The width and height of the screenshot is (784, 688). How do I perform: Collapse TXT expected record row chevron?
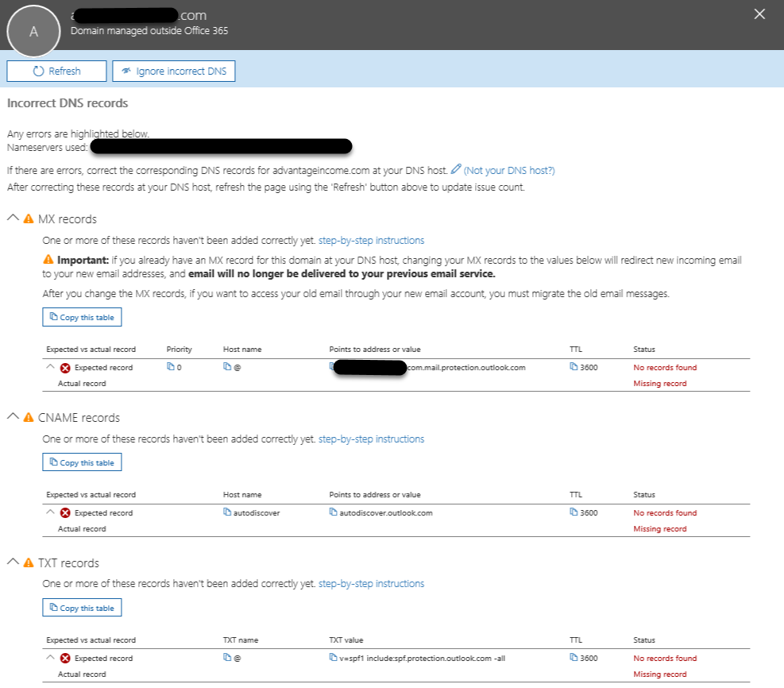pos(50,658)
